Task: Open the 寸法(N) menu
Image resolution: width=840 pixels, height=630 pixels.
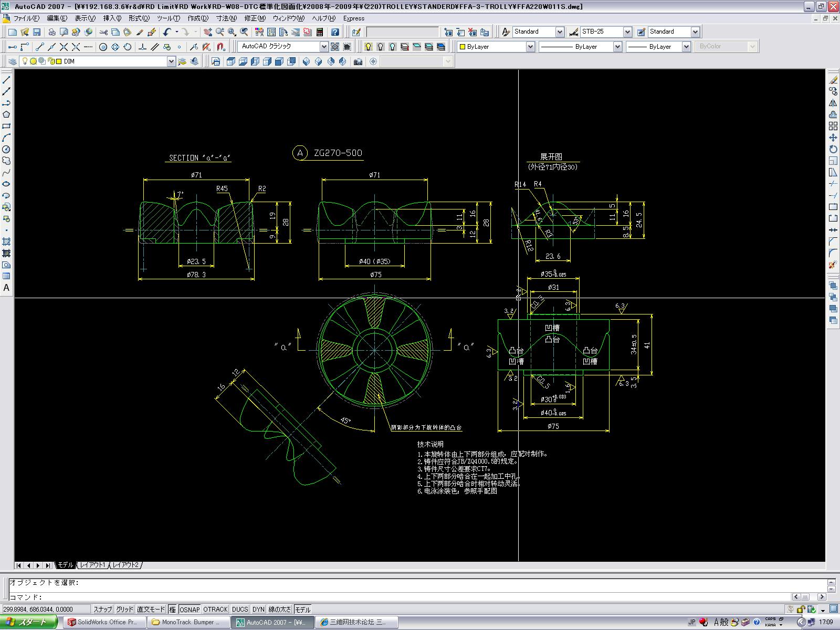Action: tap(226, 18)
